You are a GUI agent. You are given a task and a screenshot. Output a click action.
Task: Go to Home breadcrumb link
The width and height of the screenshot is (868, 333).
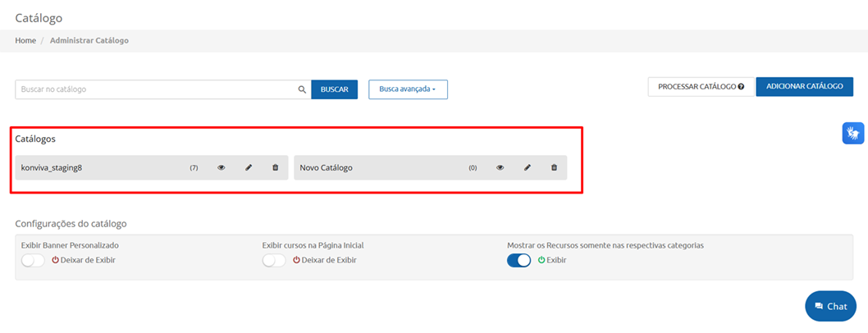click(x=25, y=40)
